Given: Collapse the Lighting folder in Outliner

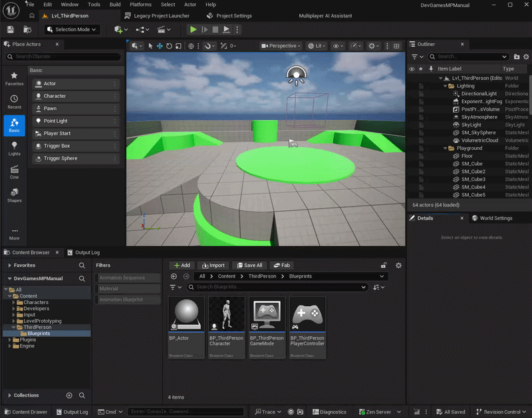Looking at the screenshot, I should [x=445, y=86].
